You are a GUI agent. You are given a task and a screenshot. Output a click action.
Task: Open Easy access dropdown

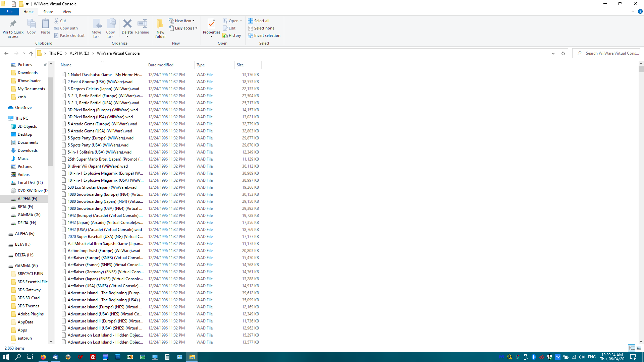(183, 28)
